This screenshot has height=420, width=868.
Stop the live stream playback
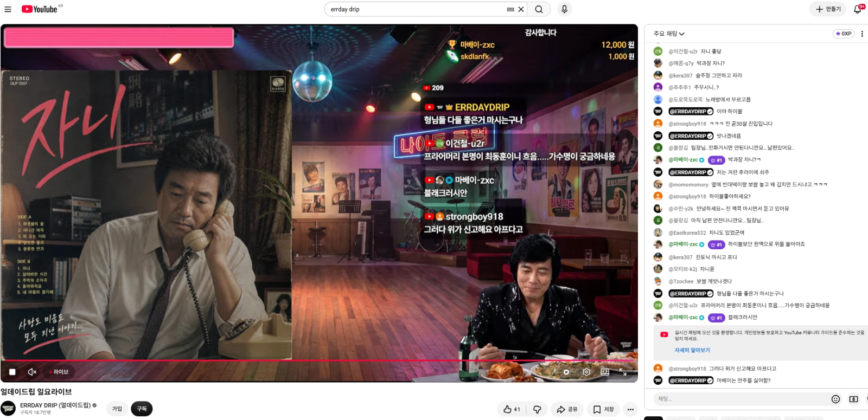click(12, 372)
